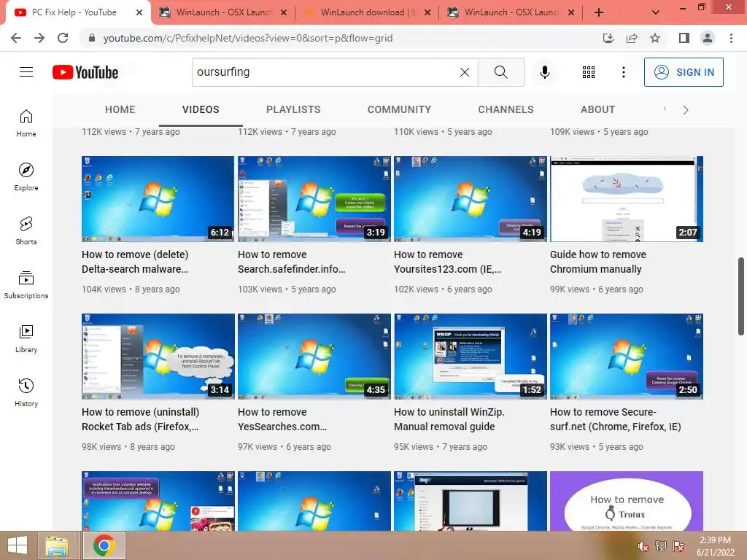Viewport: 747px width, 560px height.
Task: Close the PC Fix Help - YouTube tab
Action: coord(139,12)
